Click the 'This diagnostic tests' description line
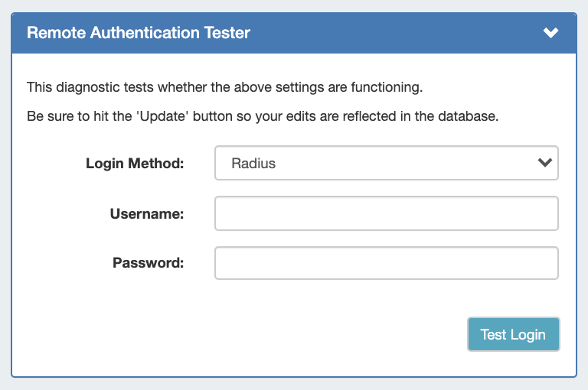The height and width of the screenshot is (390, 588). tap(224, 87)
